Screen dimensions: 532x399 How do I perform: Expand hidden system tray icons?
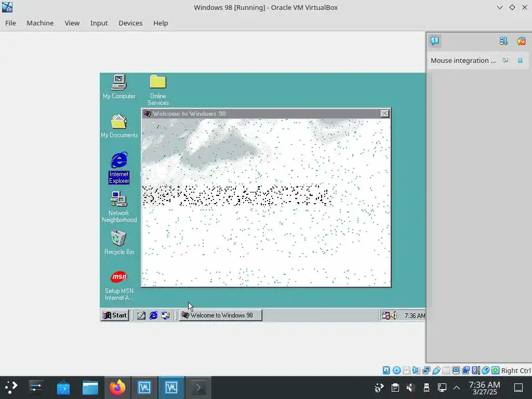point(457,388)
